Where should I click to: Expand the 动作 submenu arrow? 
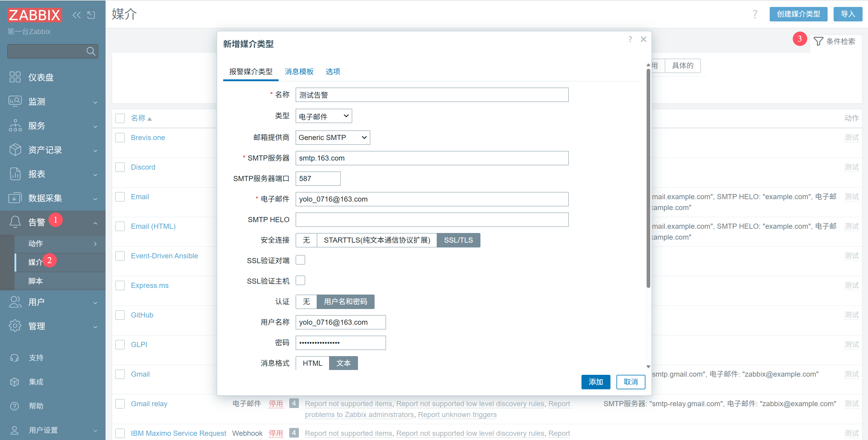click(95, 244)
